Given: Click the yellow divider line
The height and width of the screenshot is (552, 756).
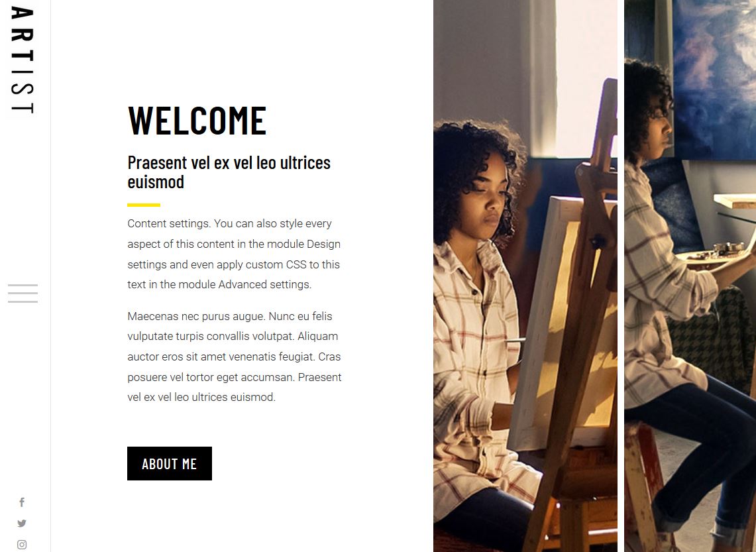Looking at the screenshot, I should (144, 205).
